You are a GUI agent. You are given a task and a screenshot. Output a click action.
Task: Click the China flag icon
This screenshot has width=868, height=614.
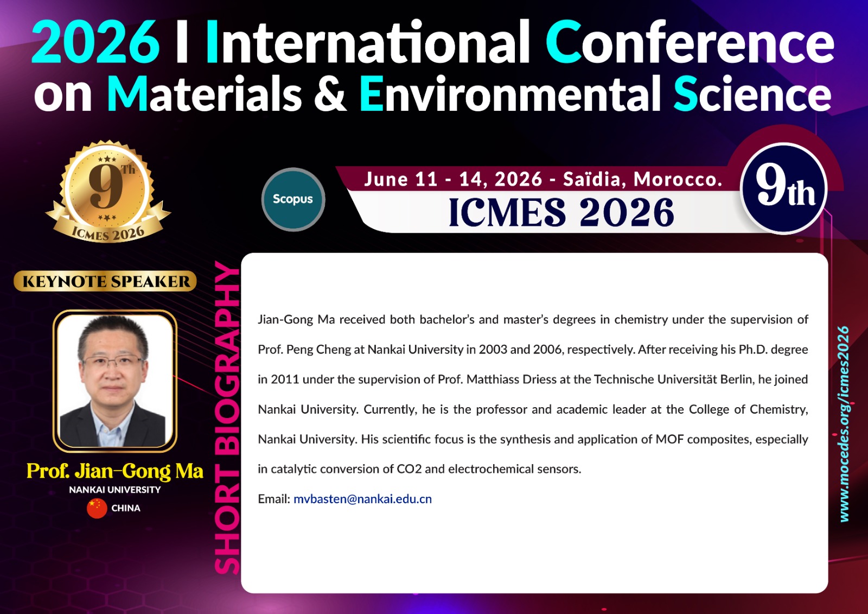[x=97, y=509]
